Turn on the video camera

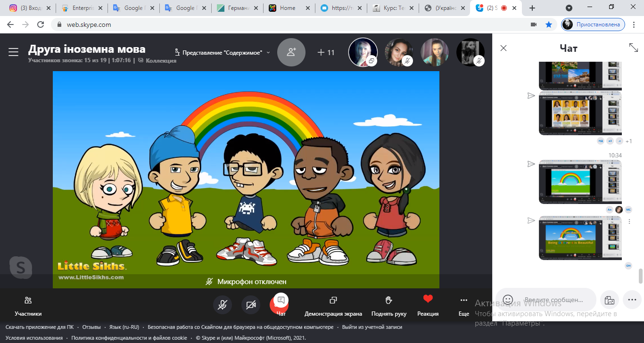pyautogui.click(x=251, y=305)
